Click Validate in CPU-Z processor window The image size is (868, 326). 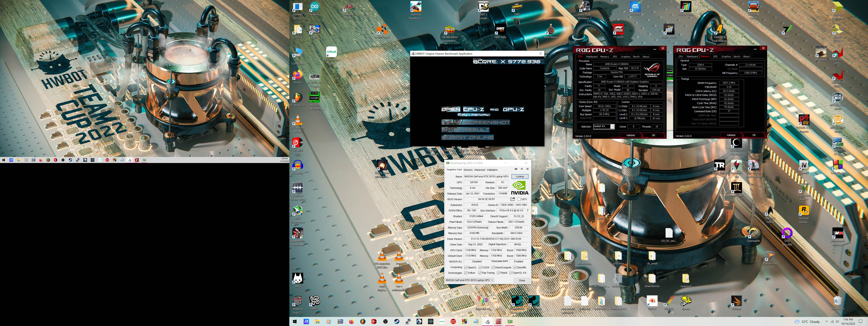[631, 135]
